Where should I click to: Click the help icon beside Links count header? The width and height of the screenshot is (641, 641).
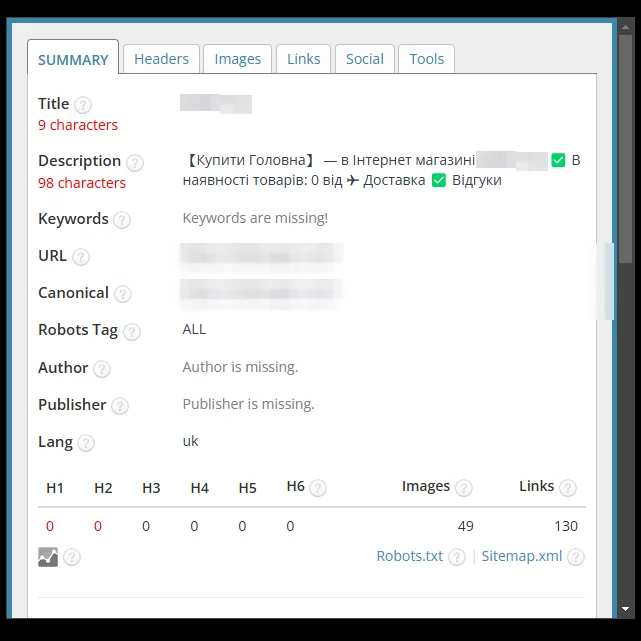coord(568,488)
